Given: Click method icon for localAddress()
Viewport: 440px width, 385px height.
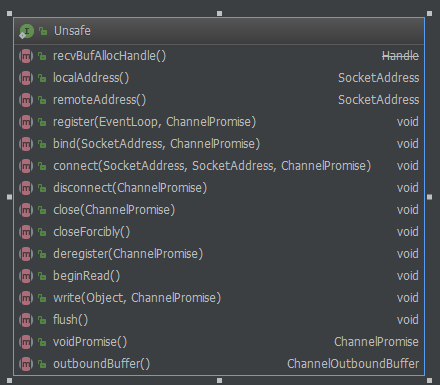Looking at the screenshot, I should pos(26,78).
